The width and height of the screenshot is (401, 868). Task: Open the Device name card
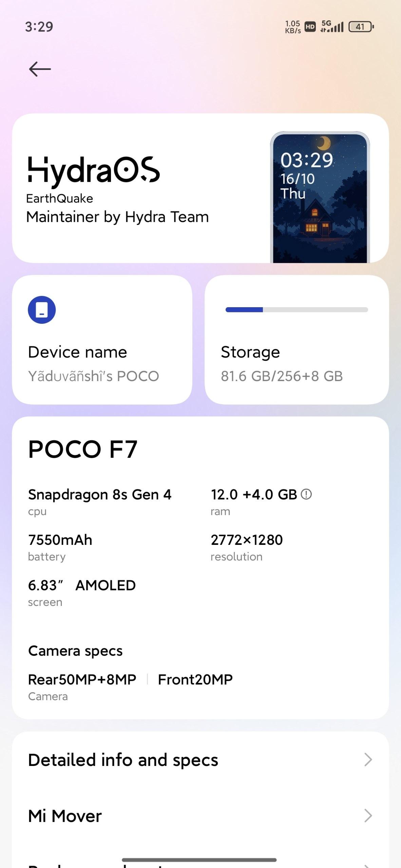[102, 339]
